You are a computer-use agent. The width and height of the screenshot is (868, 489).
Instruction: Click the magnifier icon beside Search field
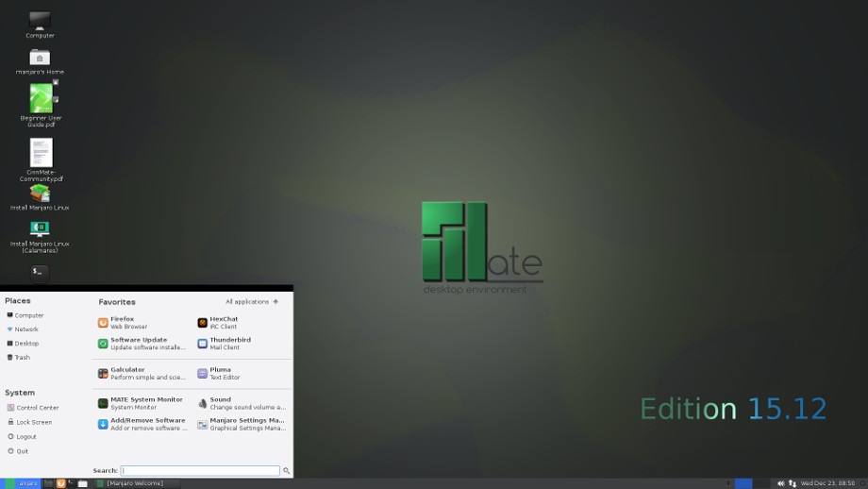[x=286, y=471]
